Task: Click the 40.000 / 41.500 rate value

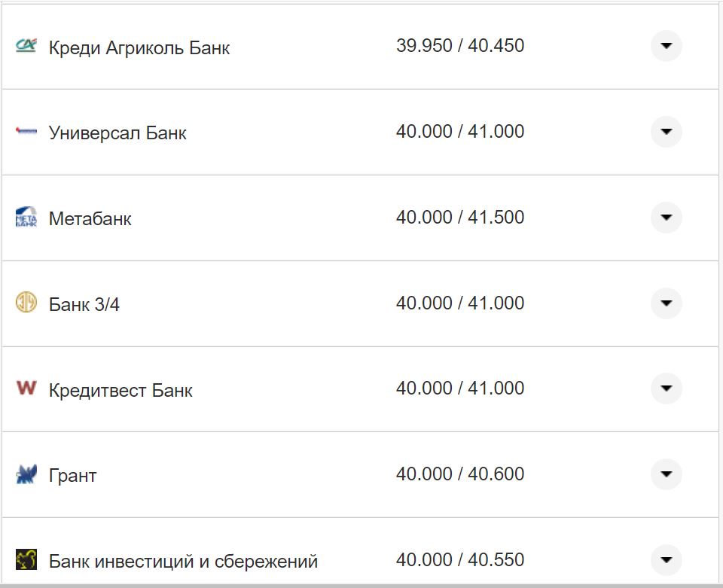Action: (x=460, y=218)
